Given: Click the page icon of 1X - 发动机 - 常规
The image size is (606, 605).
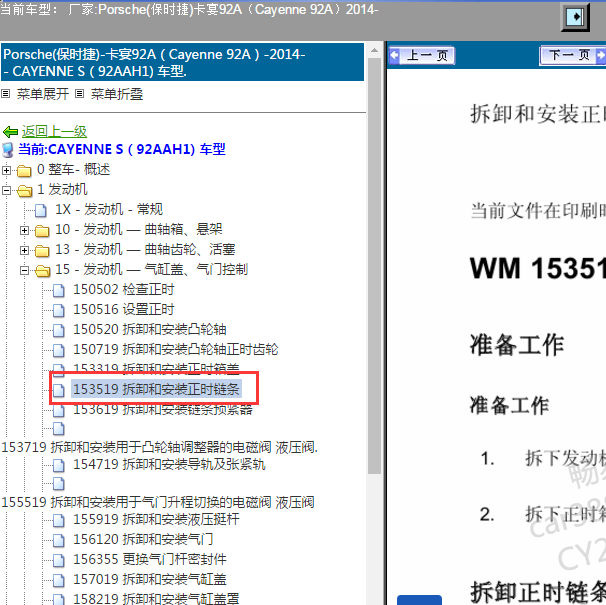Looking at the screenshot, I should [x=41, y=211].
